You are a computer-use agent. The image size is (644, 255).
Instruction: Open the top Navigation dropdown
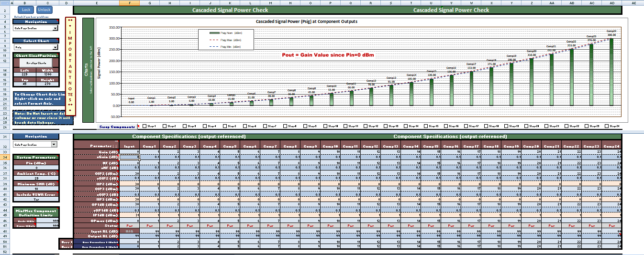point(55,28)
